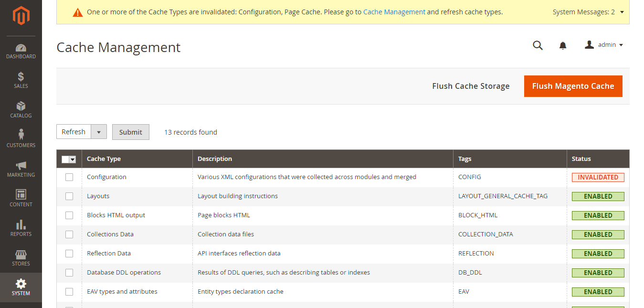644x308 pixels.
Task: Click the ENABLED badge for EAV types
Action: click(x=598, y=292)
